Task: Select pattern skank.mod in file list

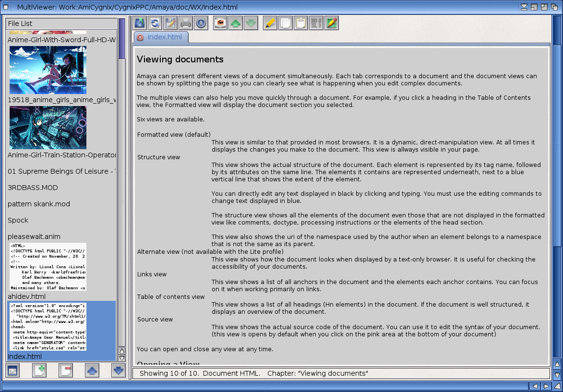Action: (39, 204)
